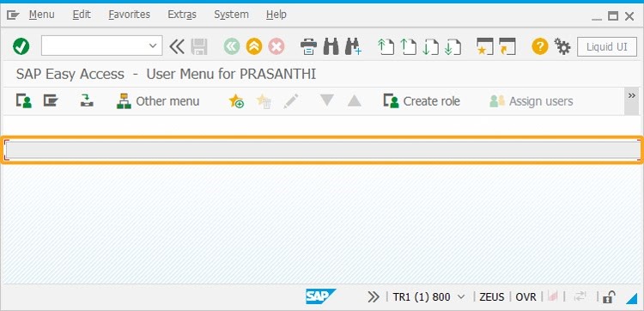Click the highlighted gray input bar
The image size is (644, 311).
(322, 150)
